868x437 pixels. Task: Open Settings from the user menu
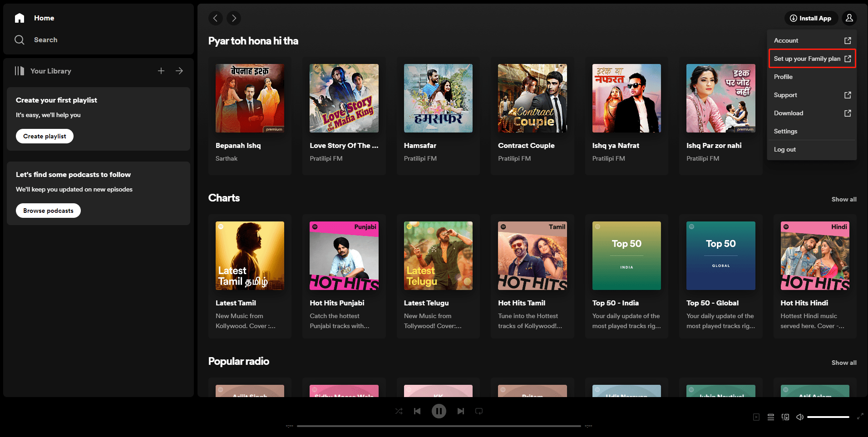coord(812,131)
